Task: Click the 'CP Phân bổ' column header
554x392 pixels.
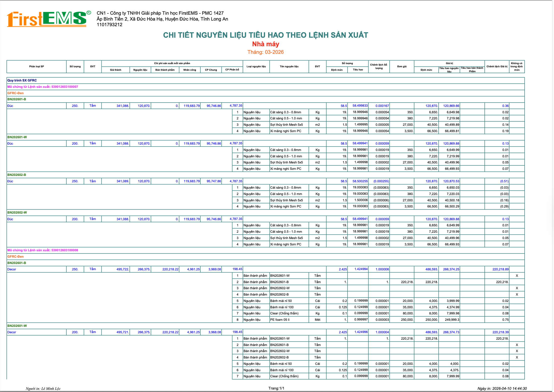Action: pos(232,70)
